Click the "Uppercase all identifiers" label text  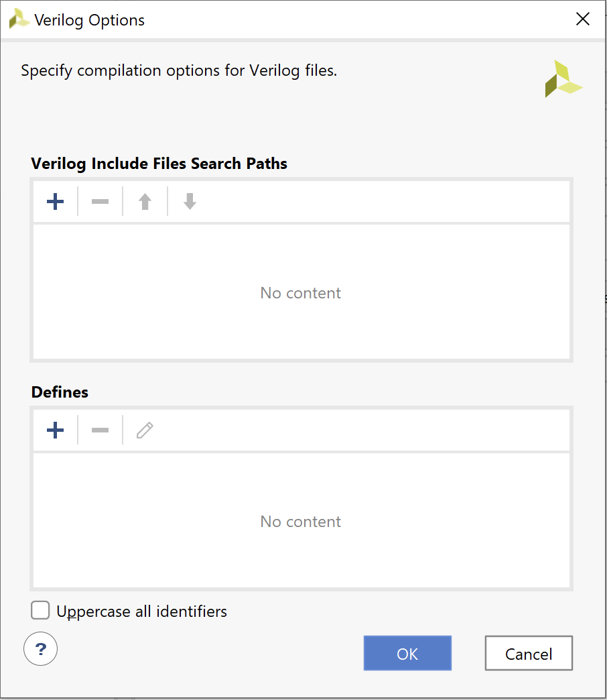(141, 611)
